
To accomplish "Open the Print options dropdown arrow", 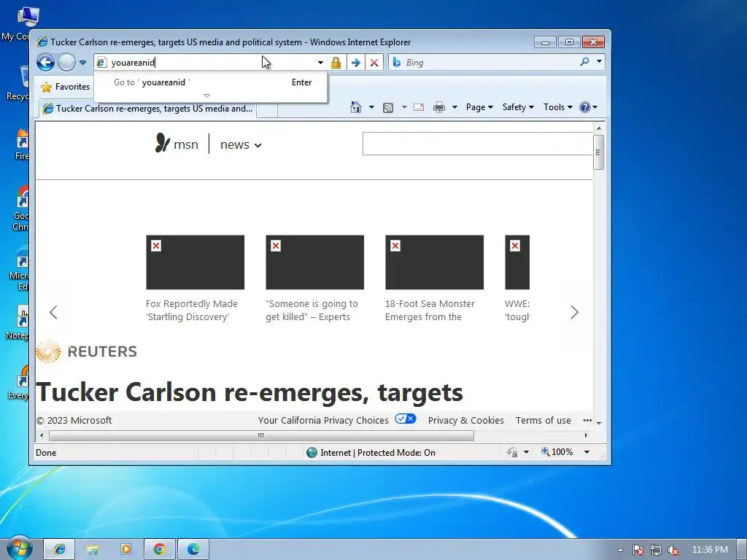I will [x=454, y=107].
